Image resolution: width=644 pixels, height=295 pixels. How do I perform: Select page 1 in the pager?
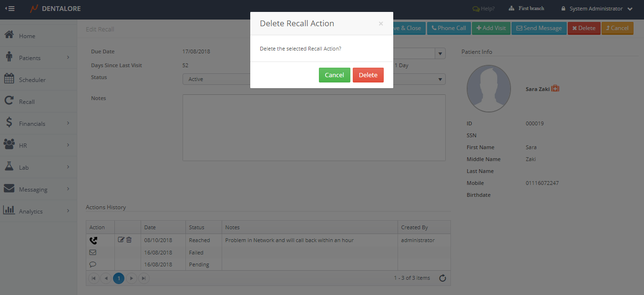coord(119,278)
